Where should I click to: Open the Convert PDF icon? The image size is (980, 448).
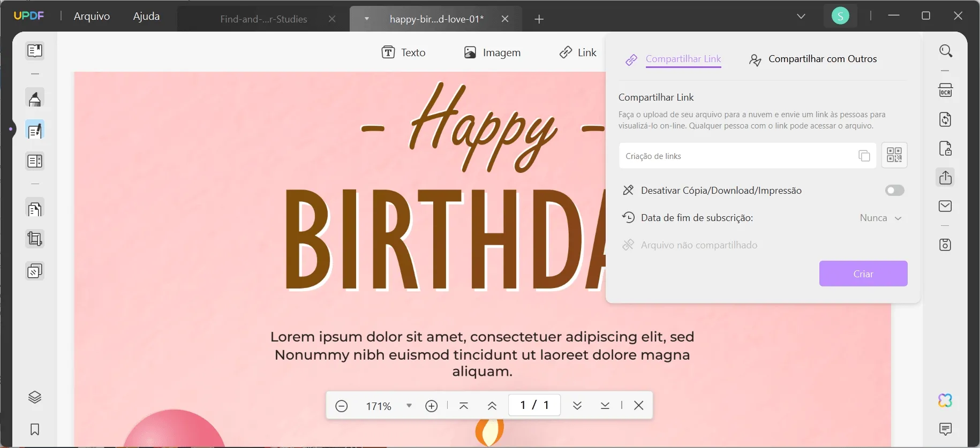tap(946, 119)
